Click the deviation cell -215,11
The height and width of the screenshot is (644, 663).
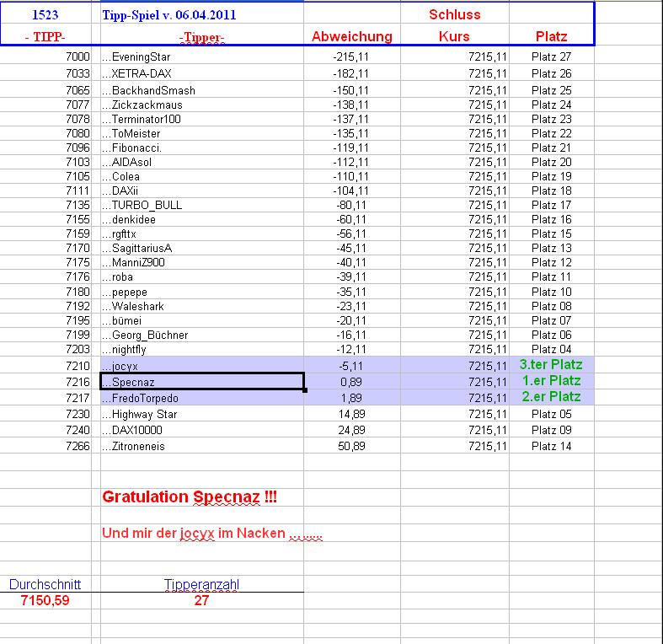(x=352, y=56)
